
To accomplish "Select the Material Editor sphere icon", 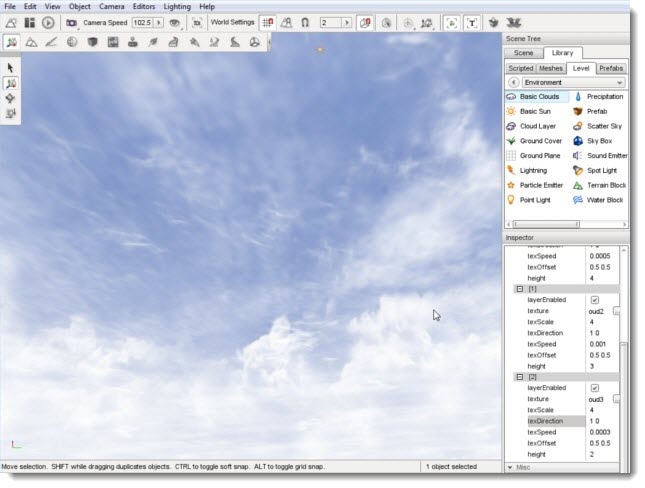I will pos(72,42).
